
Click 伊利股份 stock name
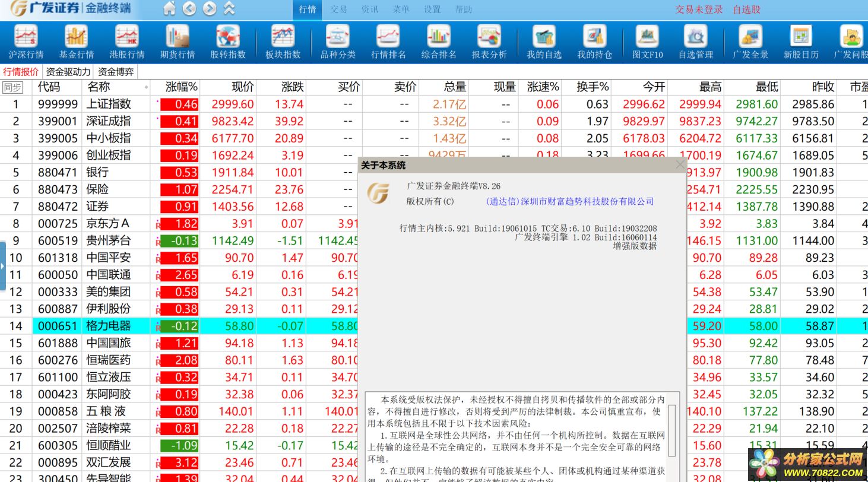[109, 309]
